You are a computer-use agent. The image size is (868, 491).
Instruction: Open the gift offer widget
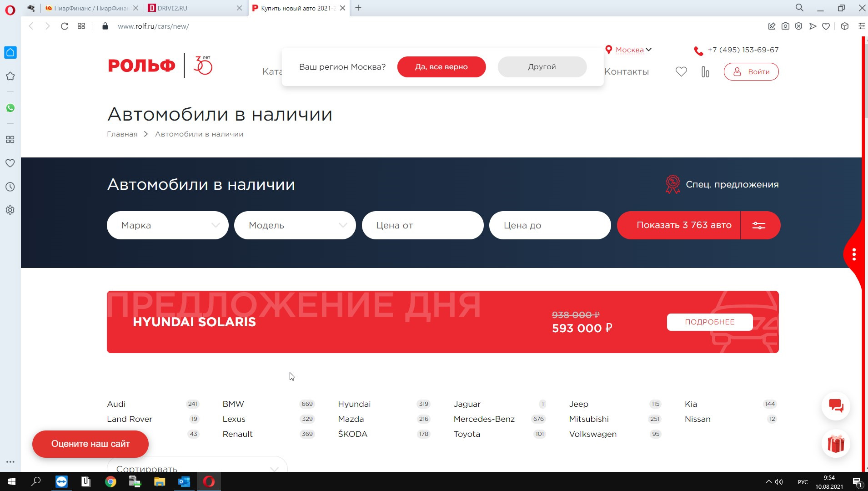(836, 444)
